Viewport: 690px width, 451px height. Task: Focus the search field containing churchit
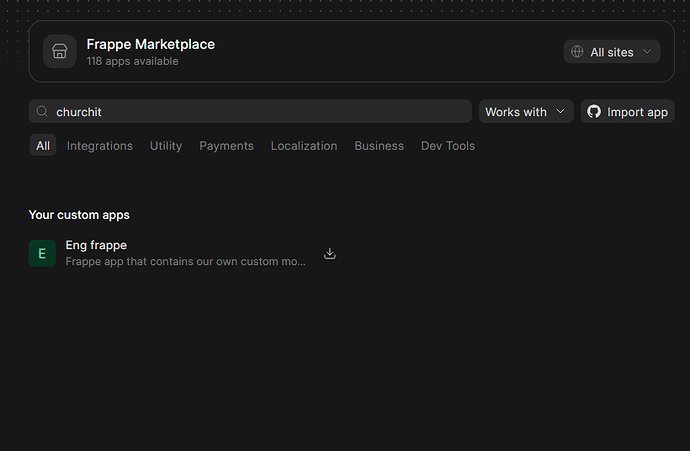[250, 111]
